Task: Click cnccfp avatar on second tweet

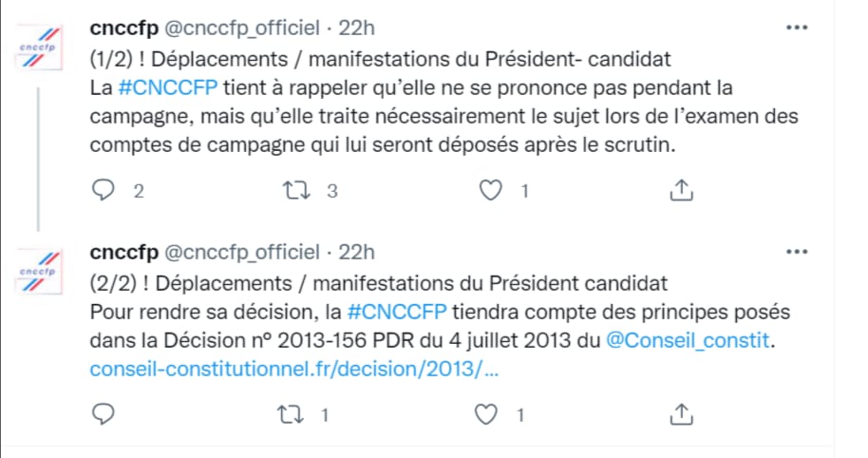Action: [x=37, y=273]
